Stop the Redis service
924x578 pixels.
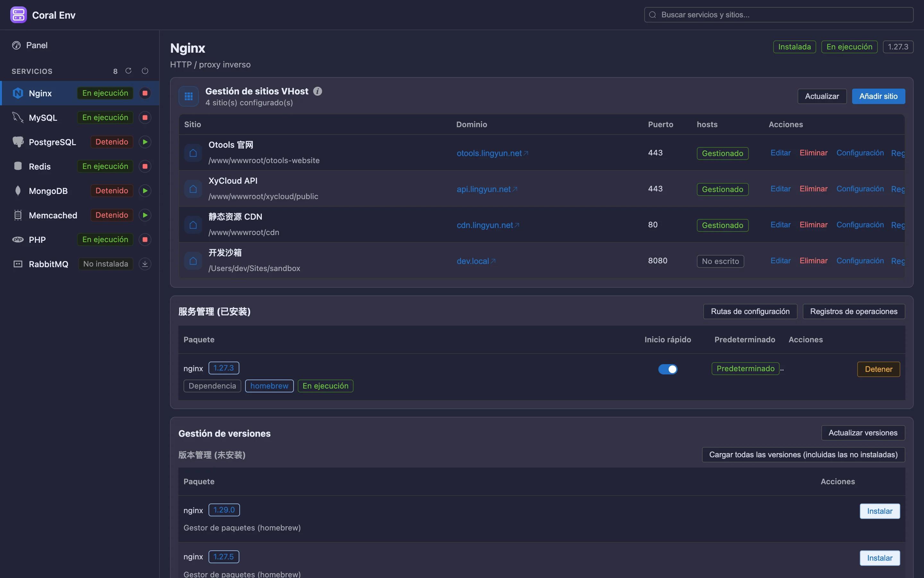pyautogui.click(x=145, y=166)
